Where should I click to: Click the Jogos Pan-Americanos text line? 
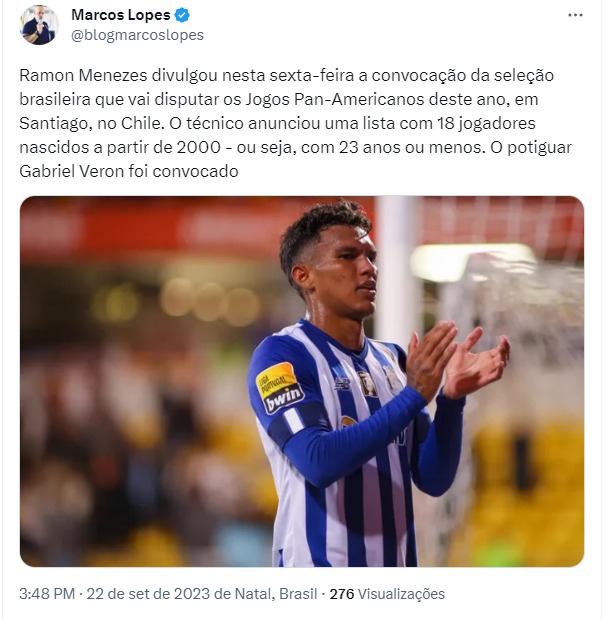point(279,99)
